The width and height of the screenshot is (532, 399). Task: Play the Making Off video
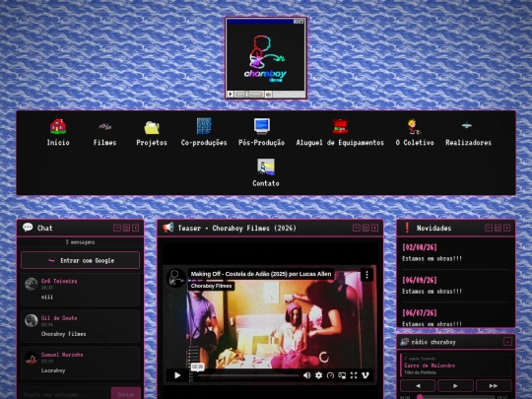177,375
